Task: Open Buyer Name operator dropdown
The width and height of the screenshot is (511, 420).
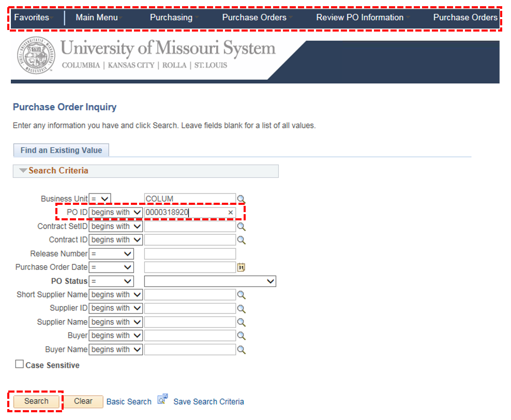Action: coord(116,349)
